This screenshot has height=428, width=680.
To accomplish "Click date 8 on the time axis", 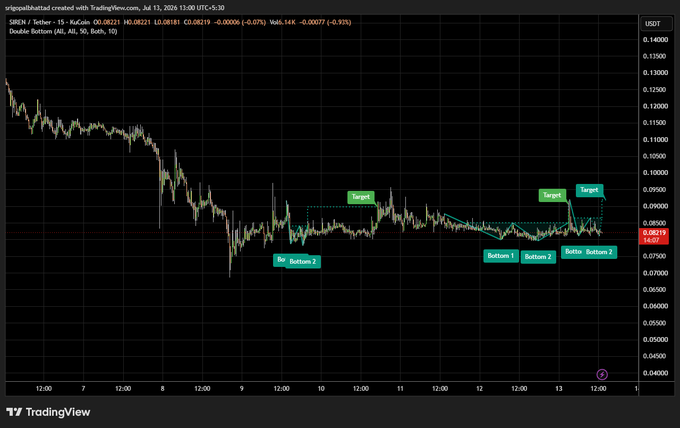I will click(x=163, y=389).
